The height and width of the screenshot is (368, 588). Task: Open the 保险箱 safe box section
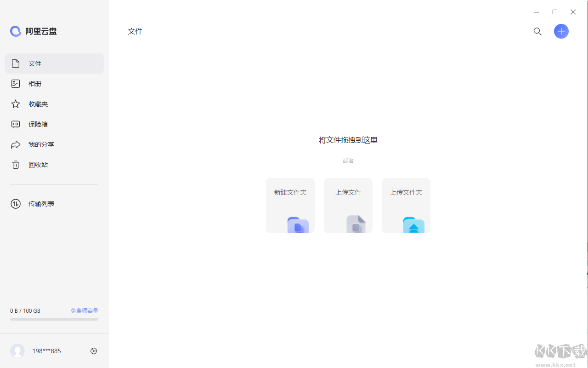[38, 124]
